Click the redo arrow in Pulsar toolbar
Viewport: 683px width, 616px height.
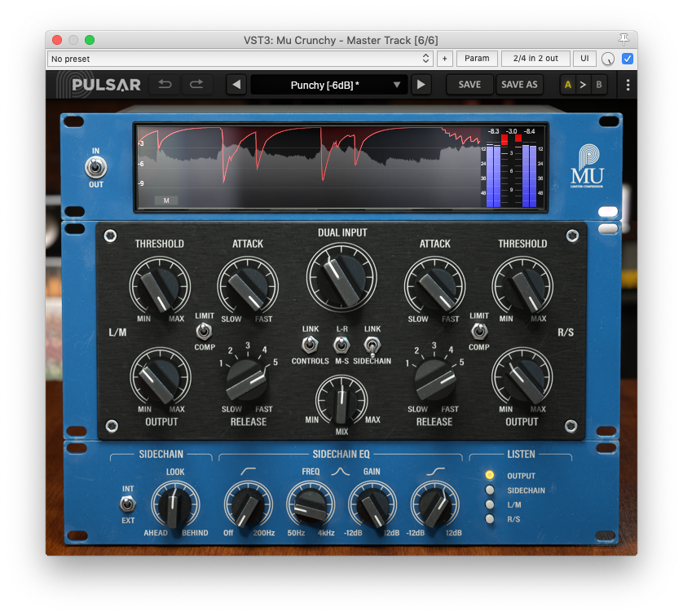coord(196,85)
